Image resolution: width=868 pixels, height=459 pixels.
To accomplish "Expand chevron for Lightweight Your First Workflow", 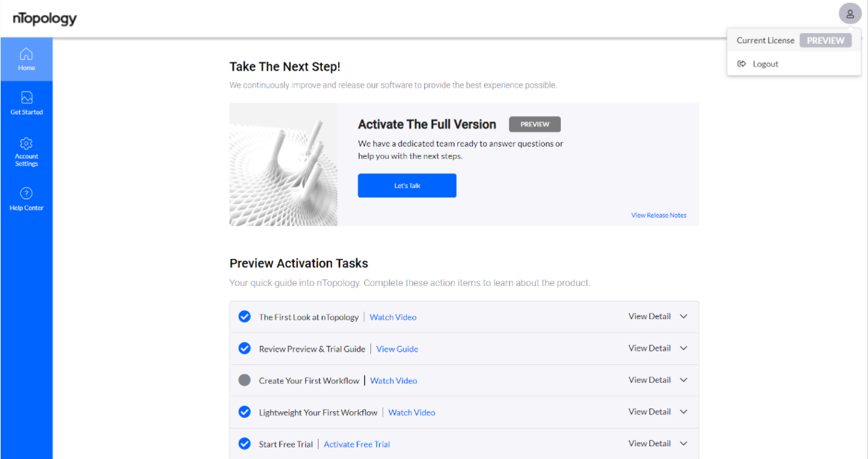I will click(683, 412).
